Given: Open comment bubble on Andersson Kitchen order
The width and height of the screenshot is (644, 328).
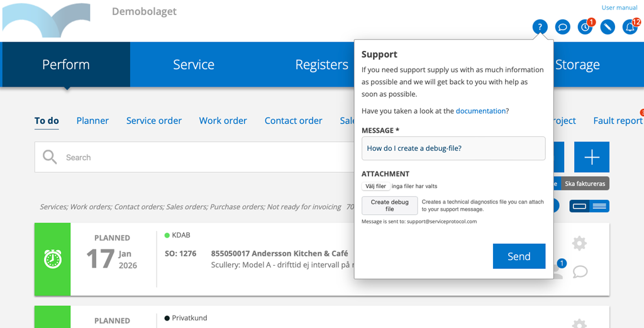Looking at the screenshot, I should [580, 271].
